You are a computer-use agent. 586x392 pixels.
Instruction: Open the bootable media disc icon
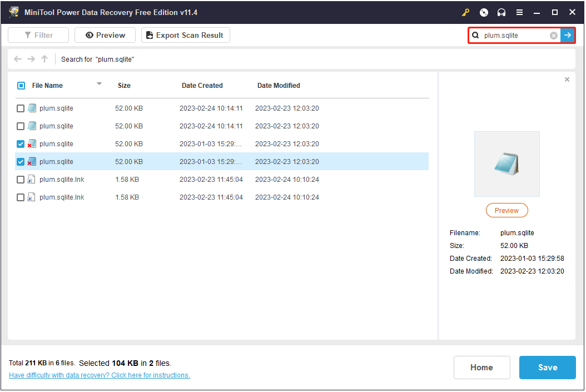click(x=484, y=12)
